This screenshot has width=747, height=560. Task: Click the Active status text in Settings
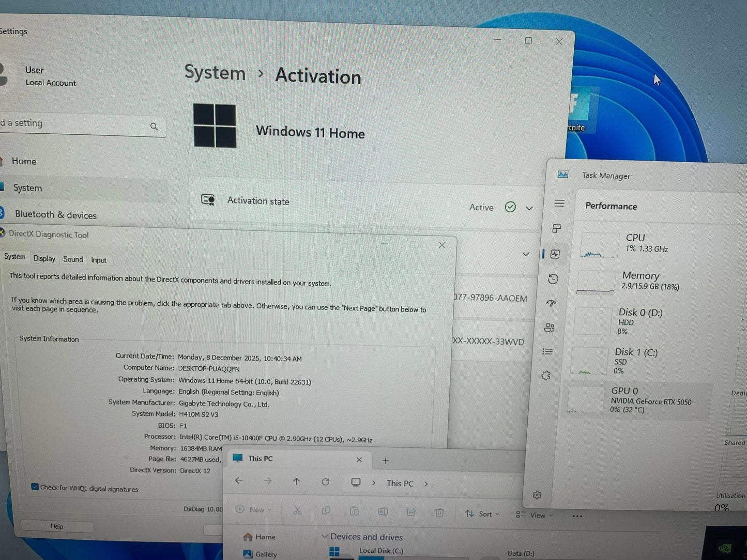[x=481, y=207]
